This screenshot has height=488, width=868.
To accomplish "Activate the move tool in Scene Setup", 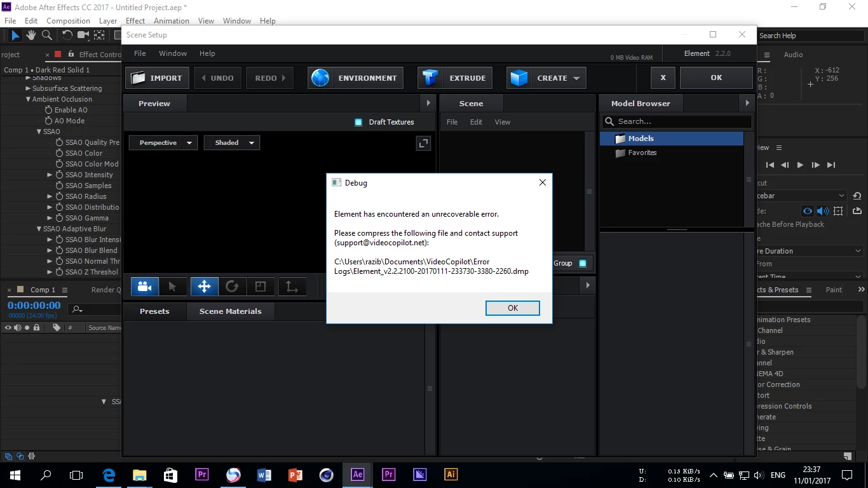I will click(x=204, y=287).
